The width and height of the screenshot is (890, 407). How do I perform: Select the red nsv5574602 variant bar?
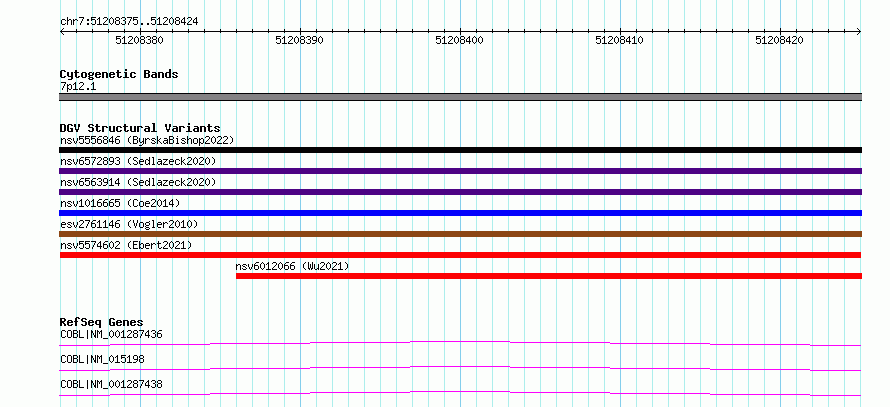(460, 255)
